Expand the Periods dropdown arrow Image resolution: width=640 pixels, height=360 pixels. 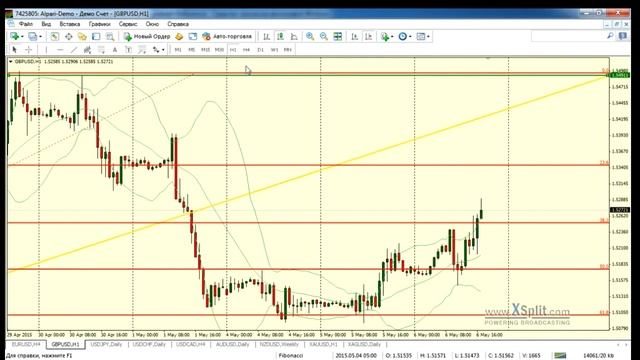[410, 37]
